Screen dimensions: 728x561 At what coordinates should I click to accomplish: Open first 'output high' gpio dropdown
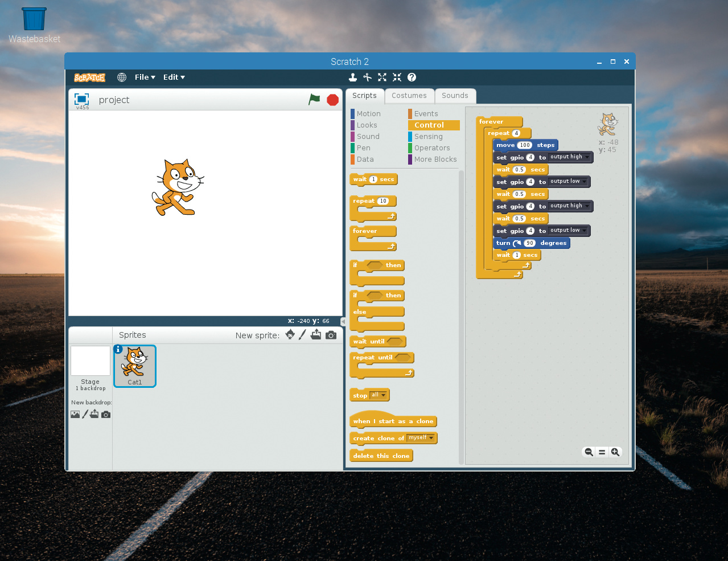pos(570,157)
